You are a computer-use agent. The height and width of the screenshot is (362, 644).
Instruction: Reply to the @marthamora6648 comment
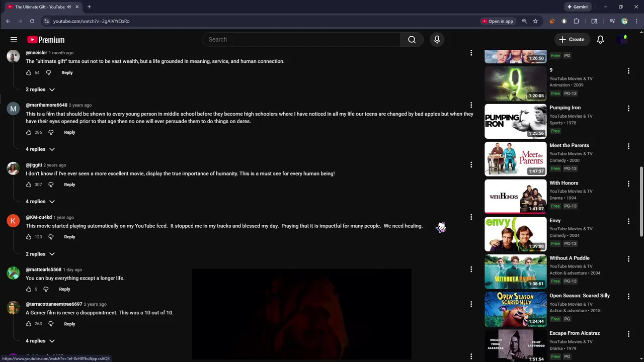69,132
